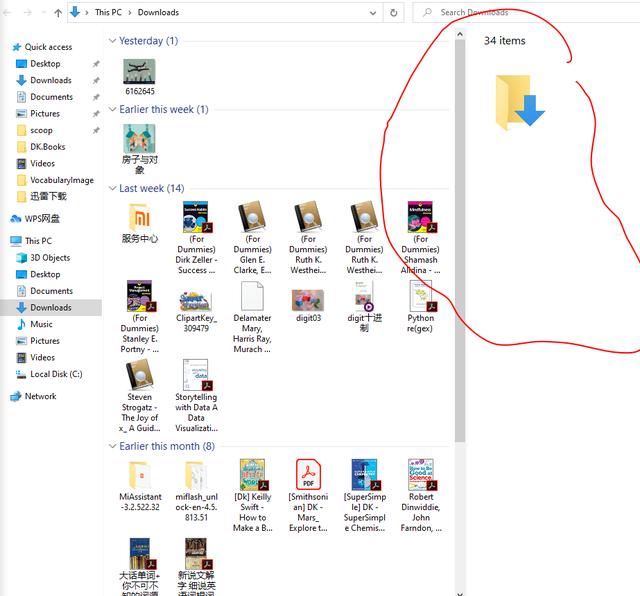Collapse the Last week (14) group
The height and width of the screenshot is (596, 640).
112,188
